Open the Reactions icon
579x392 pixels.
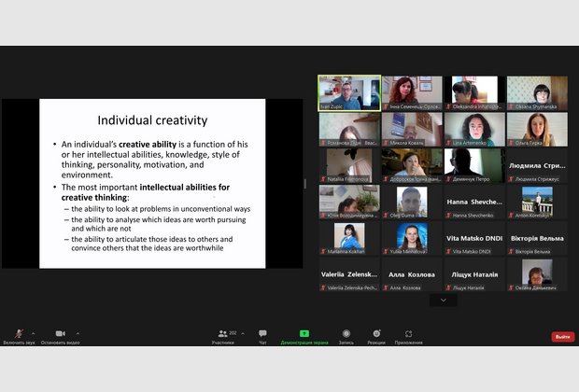[x=376, y=334]
